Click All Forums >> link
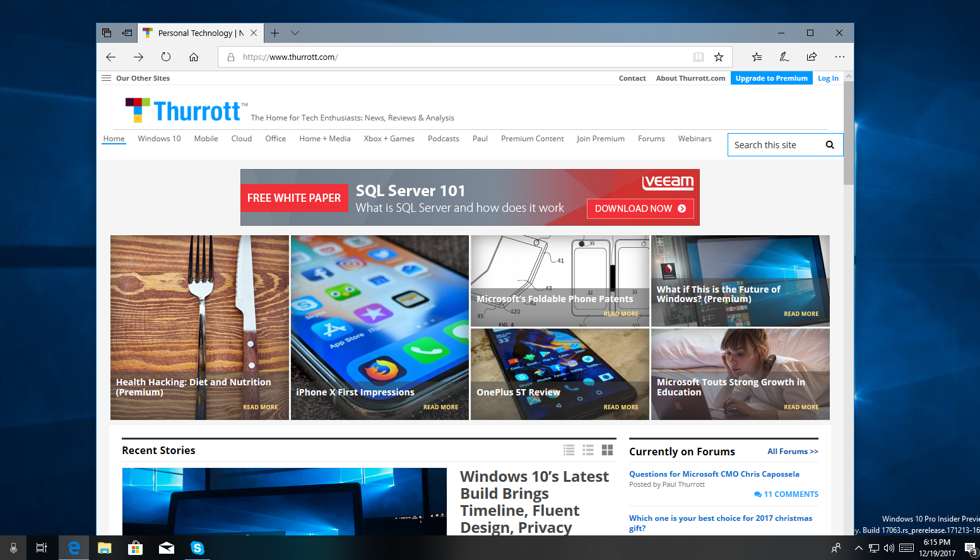This screenshot has width=980, height=560. coord(793,452)
